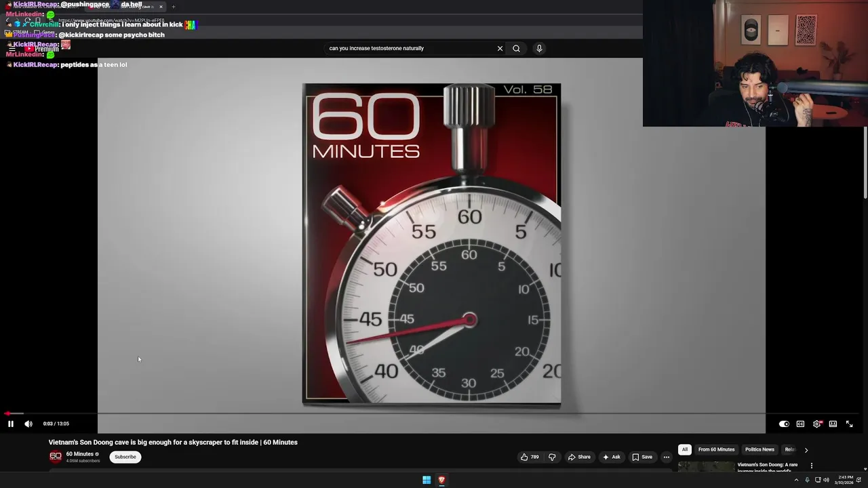Viewport: 868px width, 488px height.
Task: Open the YouTube hamburger guide menu
Action: [12, 49]
